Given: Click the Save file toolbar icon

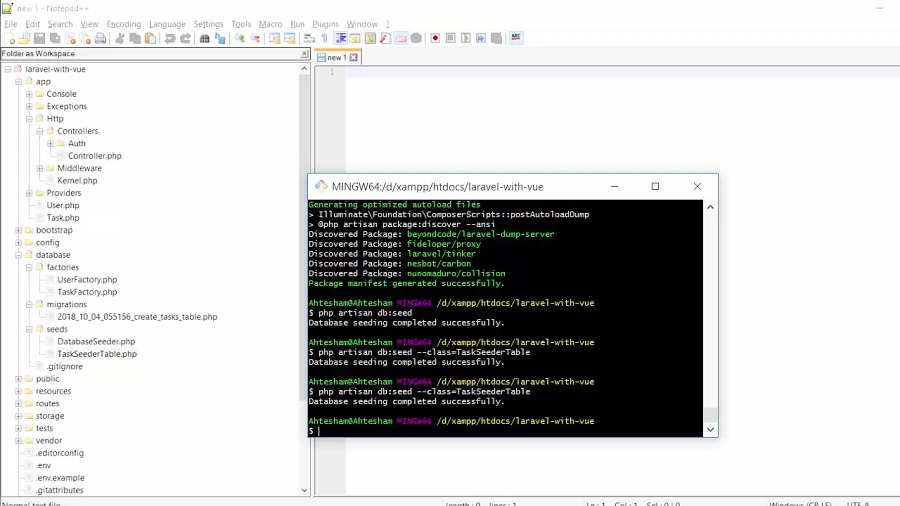Looking at the screenshot, I should pyautogui.click(x=40, y=39).
